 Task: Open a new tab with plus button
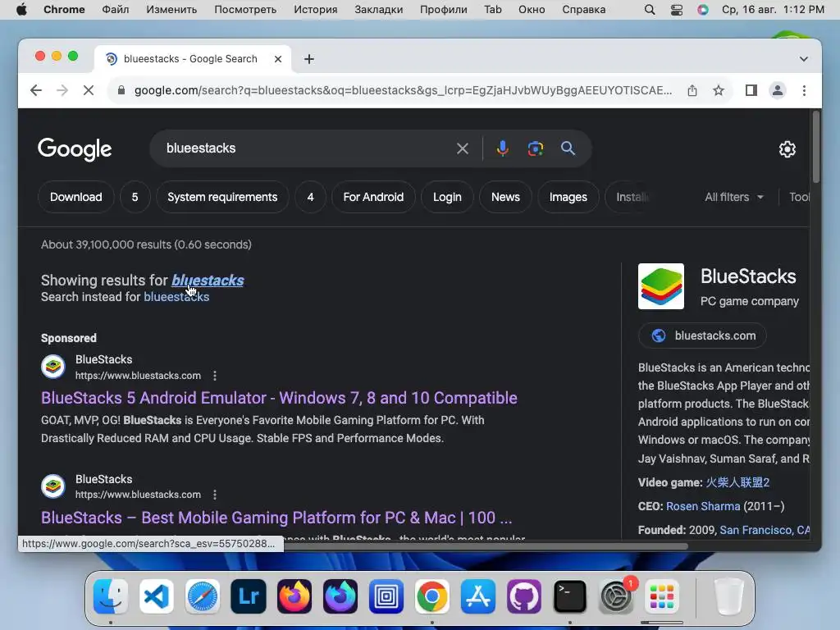coord(309,59)
